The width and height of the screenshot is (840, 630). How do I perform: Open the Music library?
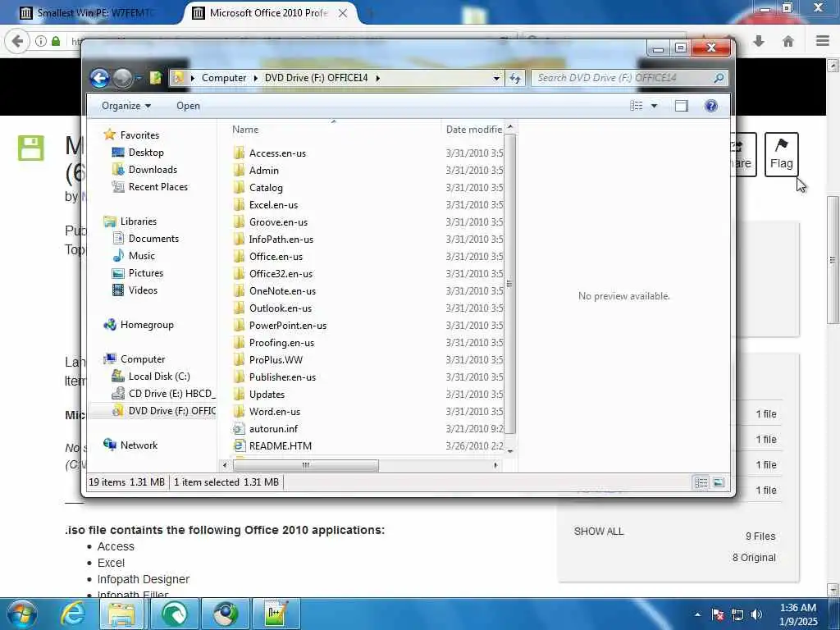[141, 256]
